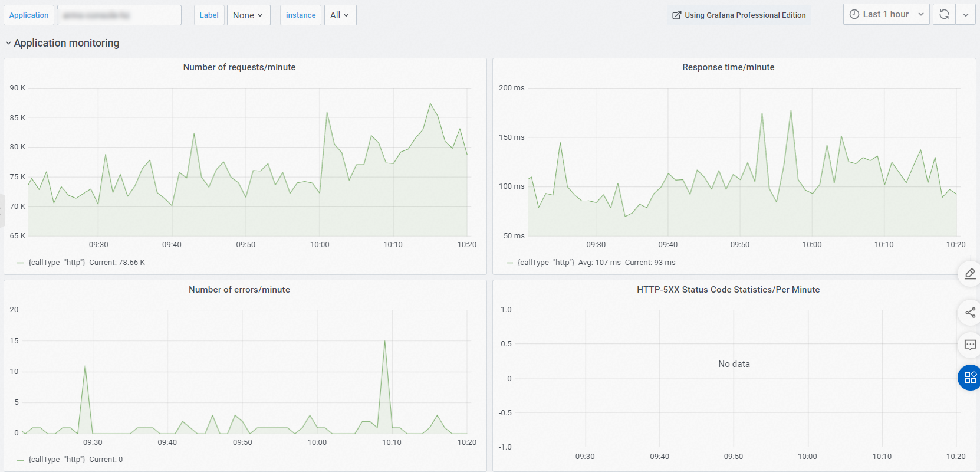The height and width of the screenshot is (472, 980).
Task: Toggle callType http legend in requests panel
Action: pos(57,263)
